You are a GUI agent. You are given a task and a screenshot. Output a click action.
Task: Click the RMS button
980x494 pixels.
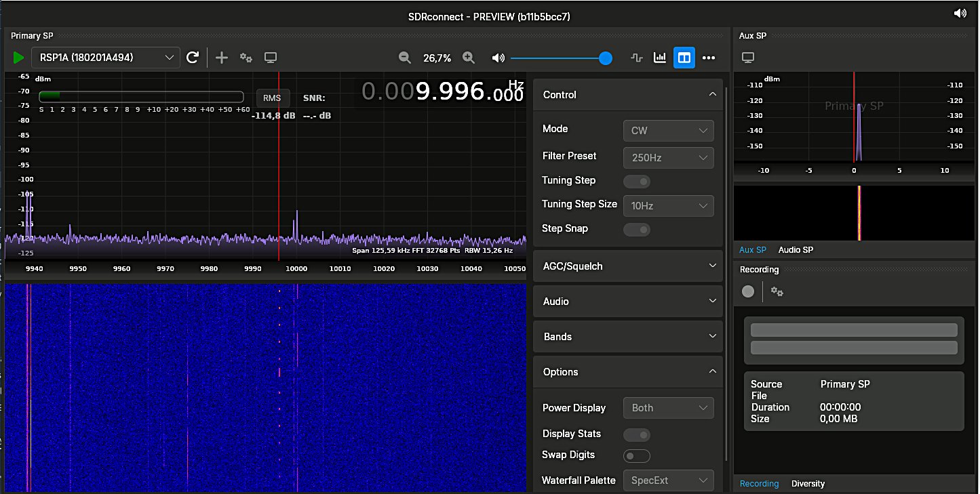click(272, 98)
